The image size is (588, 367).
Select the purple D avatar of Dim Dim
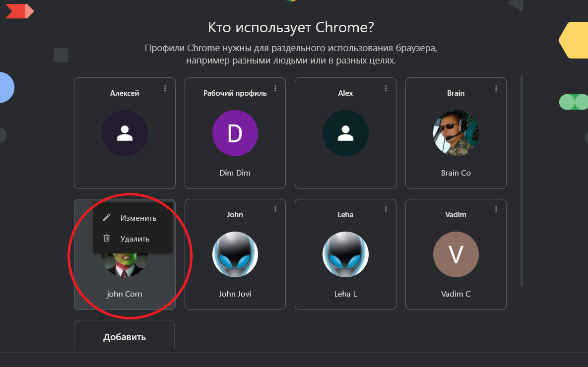tap(235, 133)
